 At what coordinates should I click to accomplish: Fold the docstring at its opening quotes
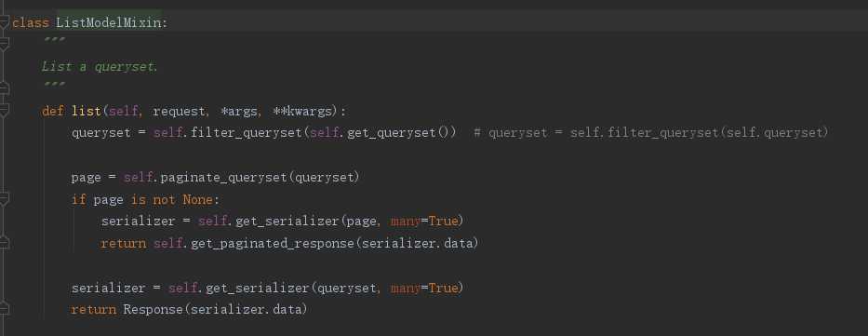point(5,42)
